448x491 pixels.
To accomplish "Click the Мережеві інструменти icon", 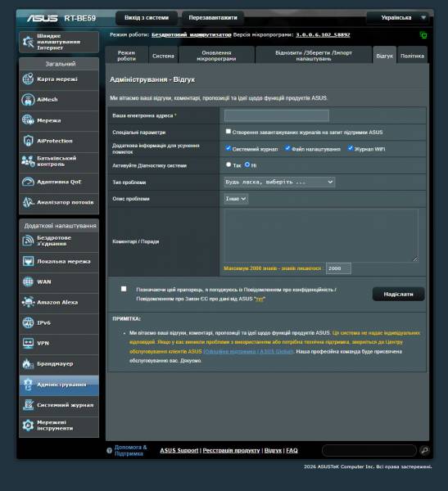I will 28,426.
